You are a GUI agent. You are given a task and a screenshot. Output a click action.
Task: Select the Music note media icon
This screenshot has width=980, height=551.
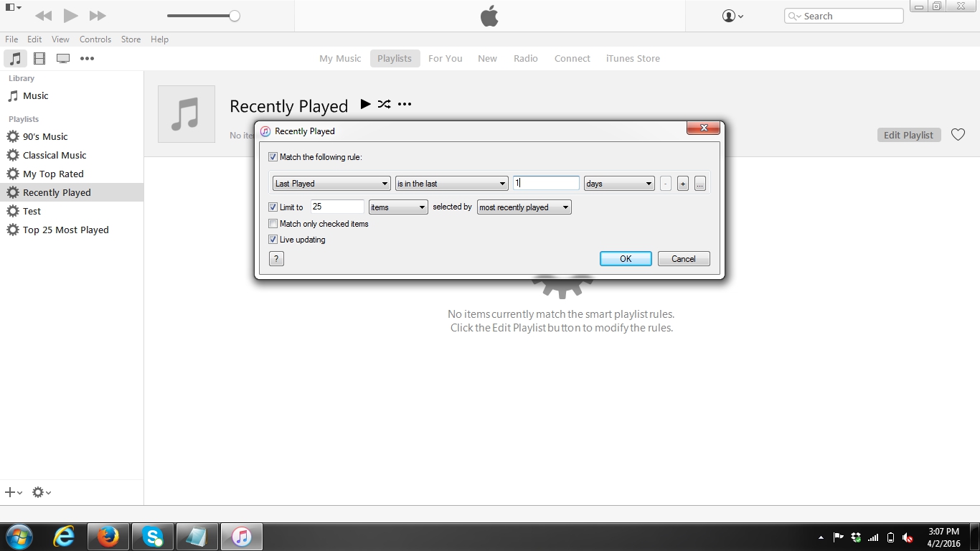15,58
